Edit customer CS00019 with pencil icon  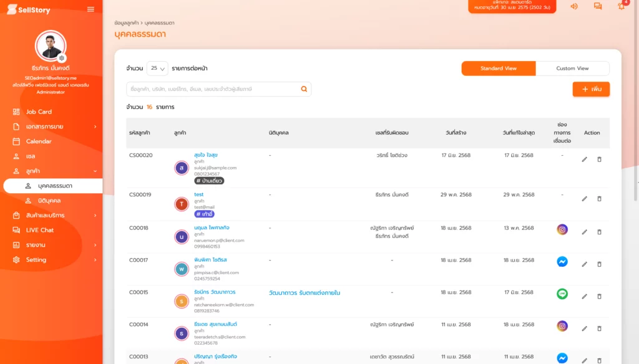[x=584, y=199]
